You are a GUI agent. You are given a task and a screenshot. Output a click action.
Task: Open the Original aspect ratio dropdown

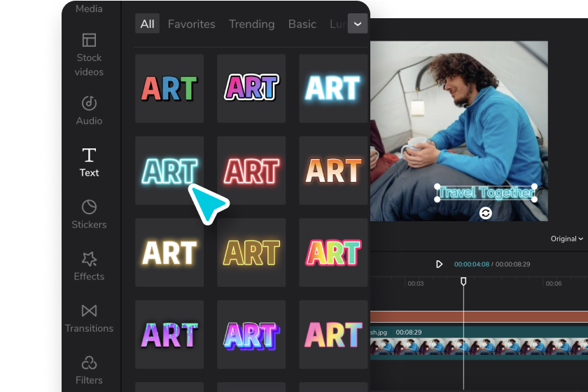click(x=566, y=239)
